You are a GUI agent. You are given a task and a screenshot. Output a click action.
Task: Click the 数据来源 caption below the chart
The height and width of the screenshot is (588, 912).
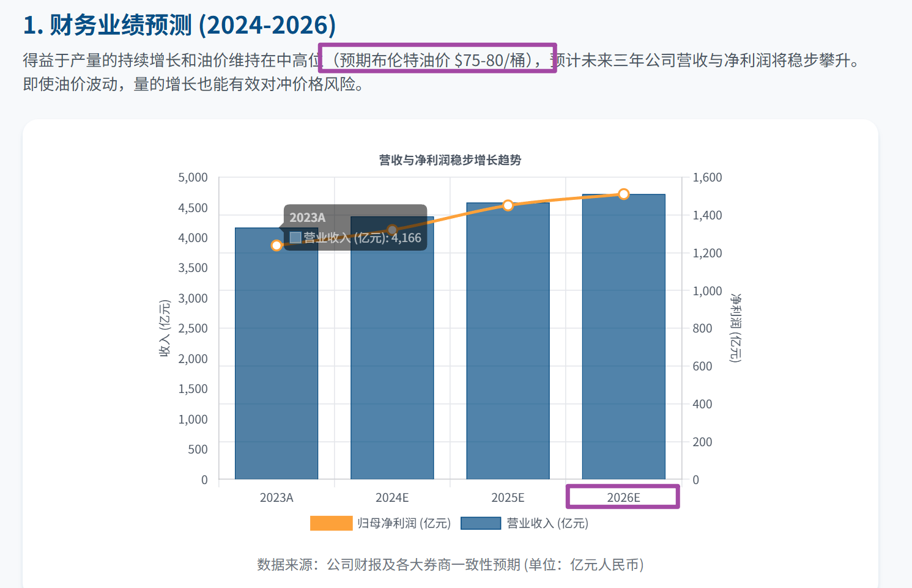pyautogui.click(x=450, y=564)
